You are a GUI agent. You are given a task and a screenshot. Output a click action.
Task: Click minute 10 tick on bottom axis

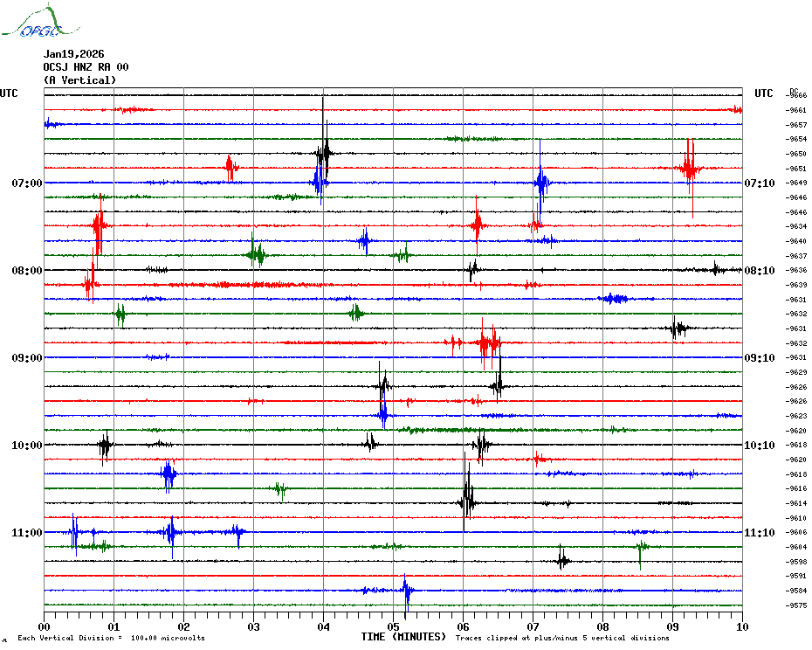(741, 626)
